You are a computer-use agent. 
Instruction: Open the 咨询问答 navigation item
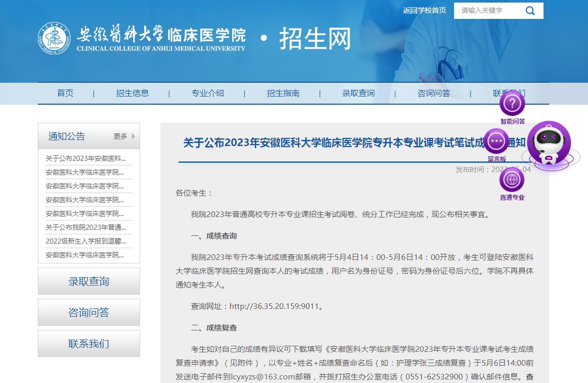(434, 93)
